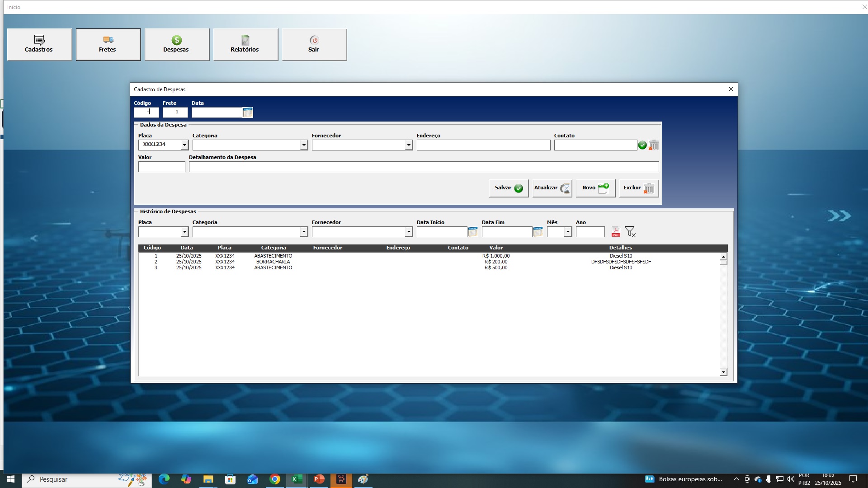
Task: Launch Google Chrome from taskbar
Action: coord(275,479)
